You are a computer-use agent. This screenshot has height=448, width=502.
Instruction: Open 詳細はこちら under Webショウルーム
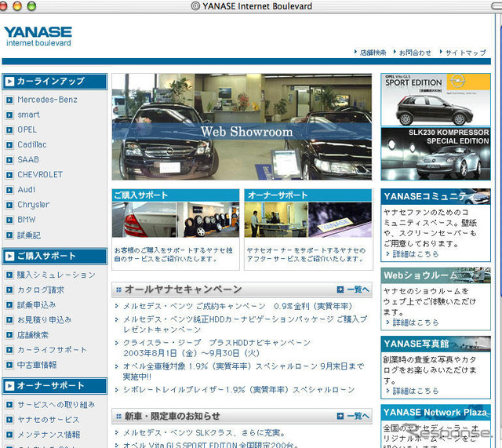(416, 322)
